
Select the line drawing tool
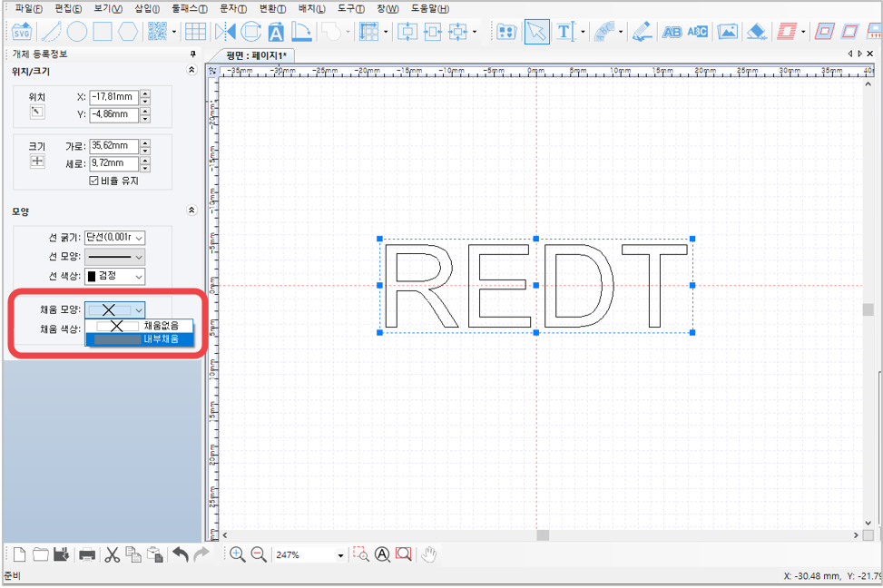52,32
